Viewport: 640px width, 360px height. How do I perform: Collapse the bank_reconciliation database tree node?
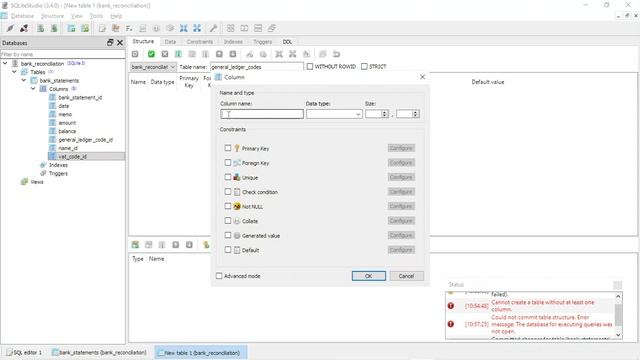point(5,63)
